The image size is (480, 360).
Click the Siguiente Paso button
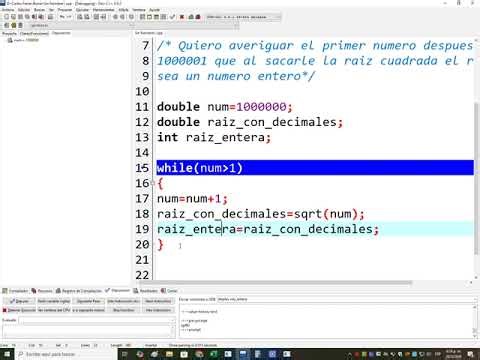[89, 301]
